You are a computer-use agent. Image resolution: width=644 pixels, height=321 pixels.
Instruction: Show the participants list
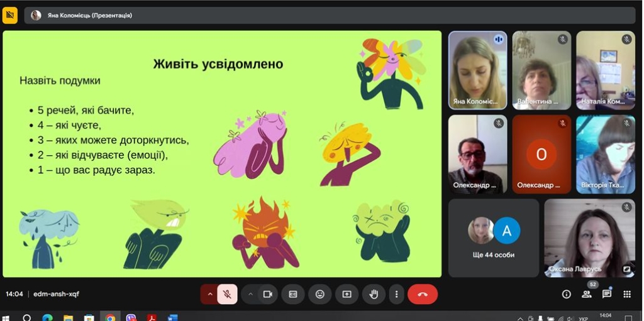pyautogui.click(x=587, y=294)
